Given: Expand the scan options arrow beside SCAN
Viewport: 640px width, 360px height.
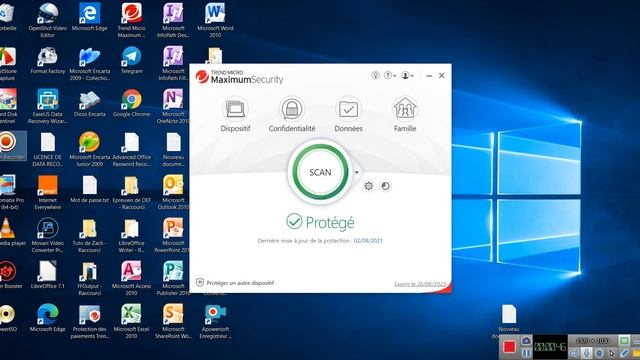Looking at the screenshot, I should pos(357,172).
